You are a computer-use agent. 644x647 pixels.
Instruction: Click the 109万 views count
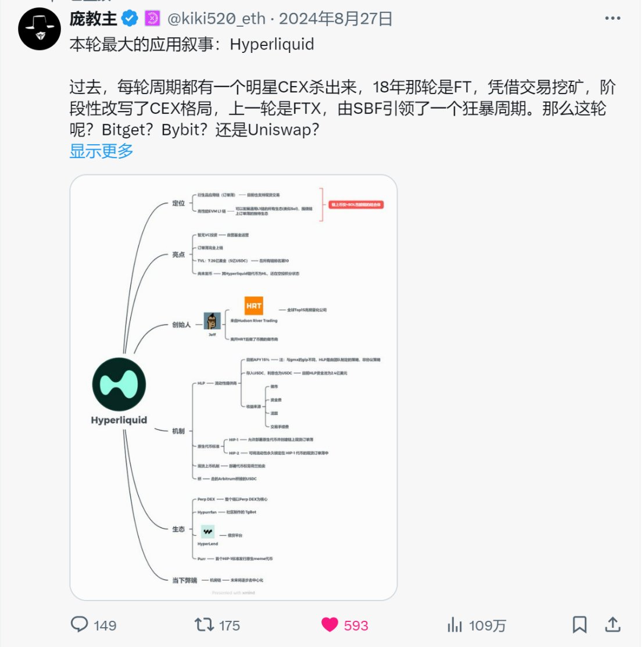(488, 625)
